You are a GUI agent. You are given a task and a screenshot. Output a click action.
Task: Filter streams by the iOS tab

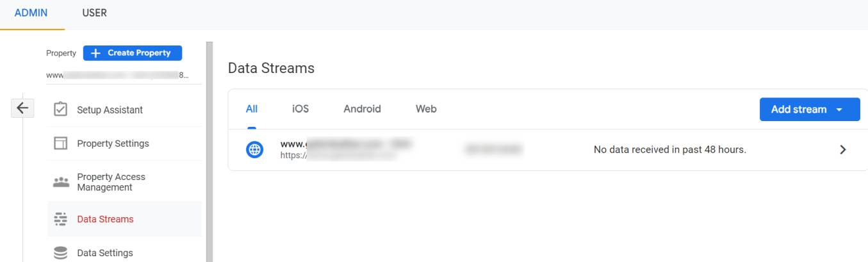click(x=300, y=109)
